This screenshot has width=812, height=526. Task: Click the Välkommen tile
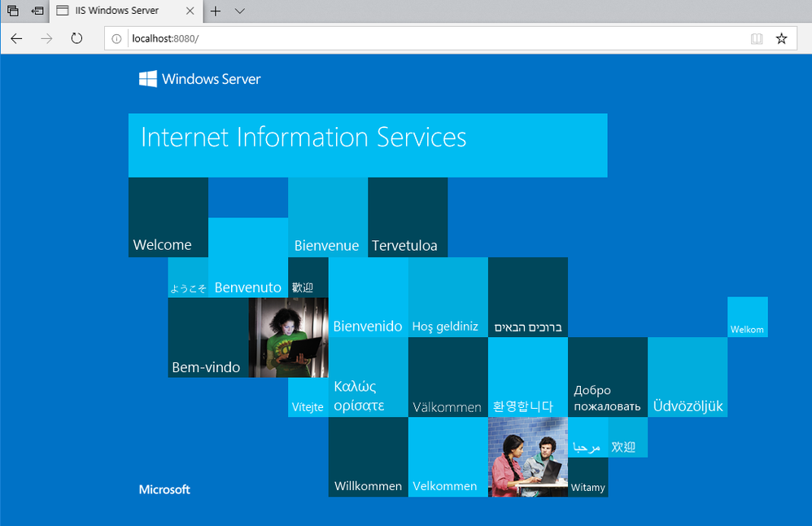click(448, 377)
